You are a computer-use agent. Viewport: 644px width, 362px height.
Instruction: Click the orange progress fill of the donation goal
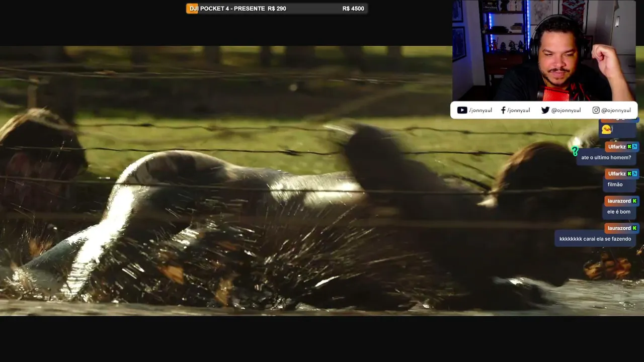(x=192, y=9)
